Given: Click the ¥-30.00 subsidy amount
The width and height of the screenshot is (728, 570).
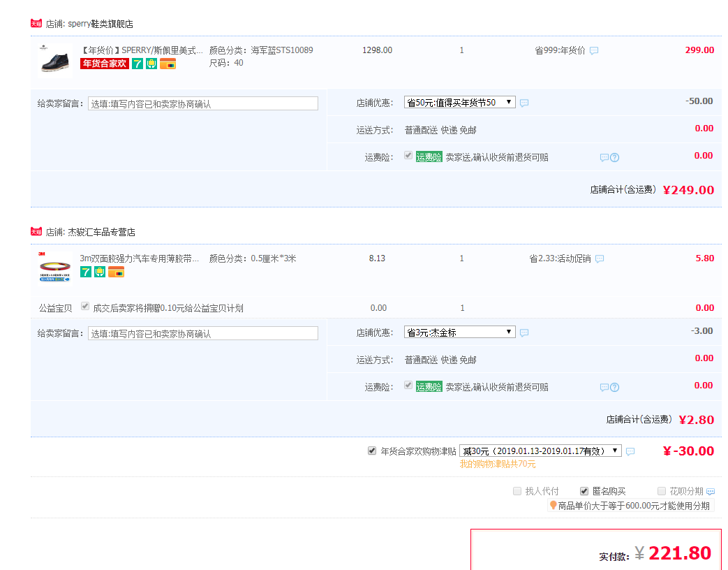Looking at the screenshot, I should click(688, 451).
